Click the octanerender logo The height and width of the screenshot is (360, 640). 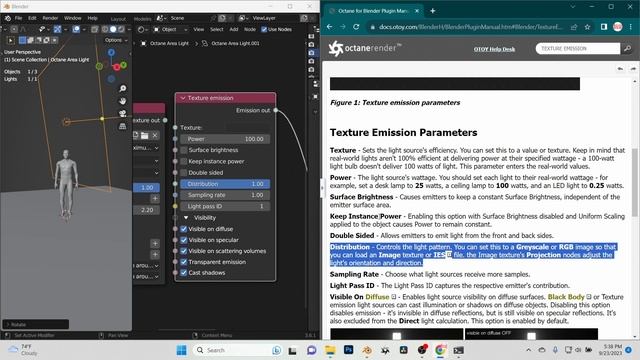[x=364, y=48]
